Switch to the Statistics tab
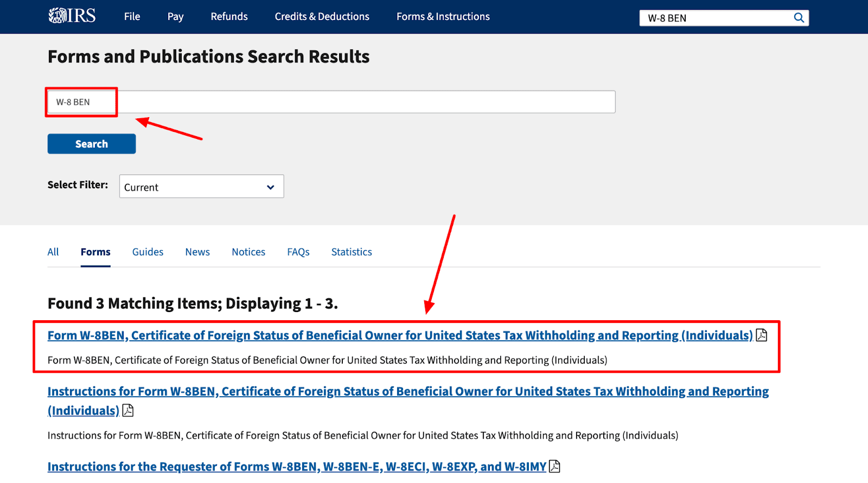 [x=352, y=252]
